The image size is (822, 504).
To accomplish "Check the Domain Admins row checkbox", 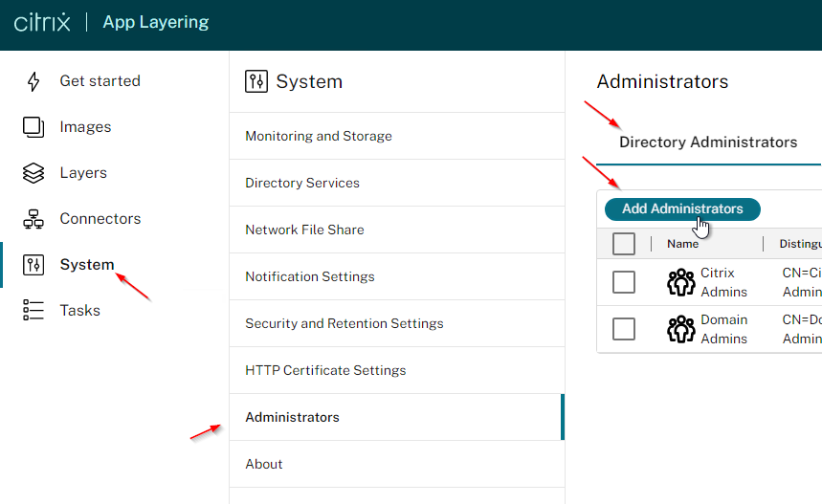I will (x=624, y=329).
